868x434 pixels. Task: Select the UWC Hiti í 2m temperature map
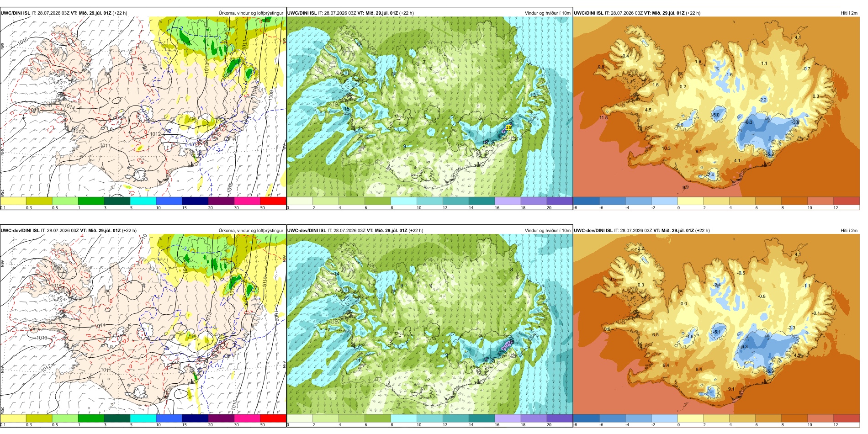tap(716, 107)
